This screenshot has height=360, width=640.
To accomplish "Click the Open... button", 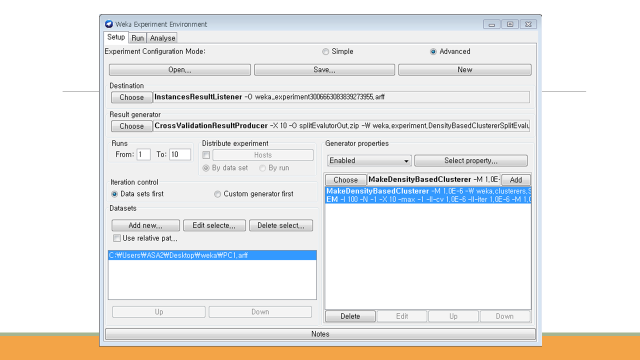I will (x=180, y=70).
